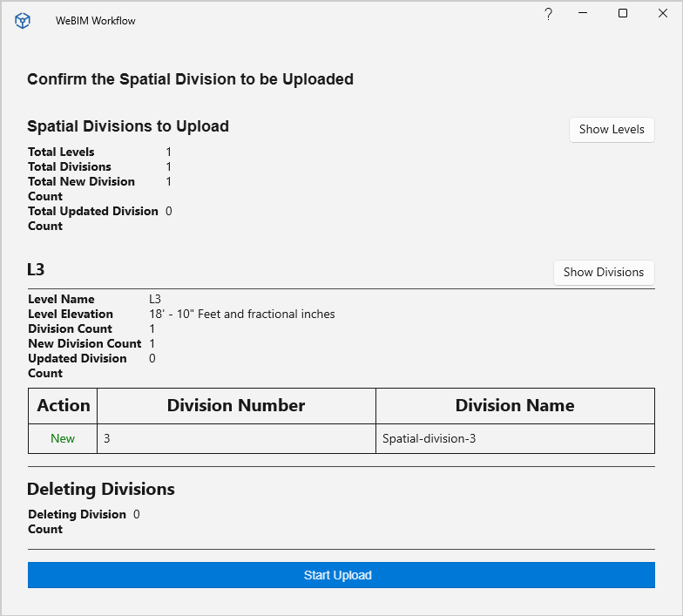This screenshot has height=616, width=683.
Task: Click the Spatial Divisions to Upload heading
Action: point(128,126)
